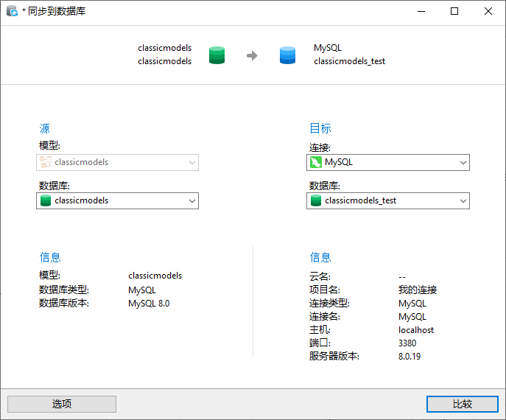506x420 pixels.
Task: Click the 源 section heading
Action: [x=44, y=128]
